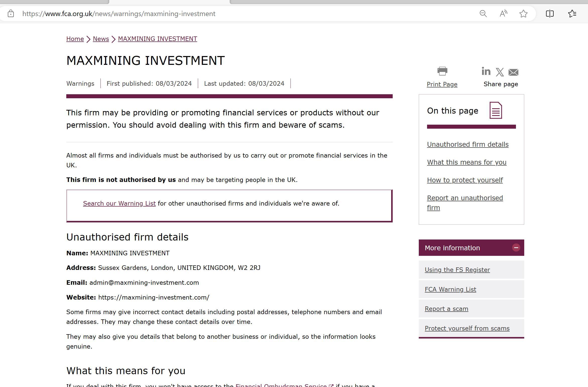Open the favorites list icon

coord(572,14)
